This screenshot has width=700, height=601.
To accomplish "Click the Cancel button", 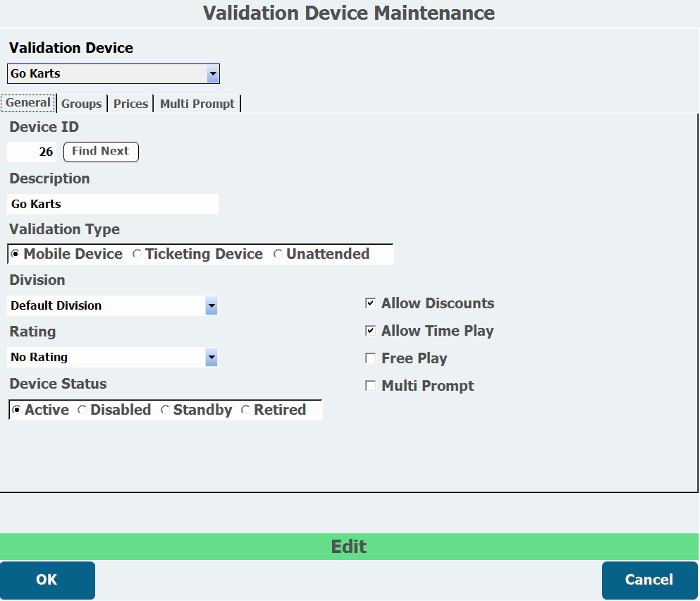I will click(649, 580).
